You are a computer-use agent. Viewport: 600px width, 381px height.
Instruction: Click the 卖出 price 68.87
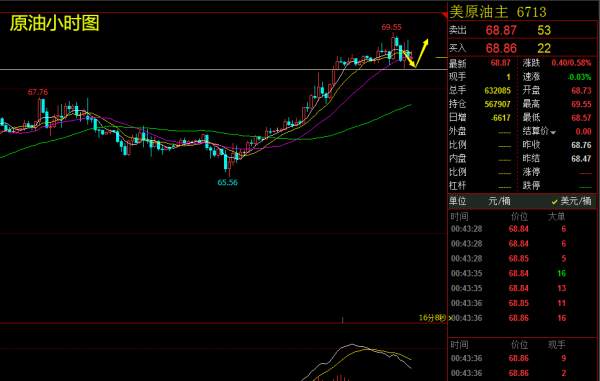[x=501, y=30]
